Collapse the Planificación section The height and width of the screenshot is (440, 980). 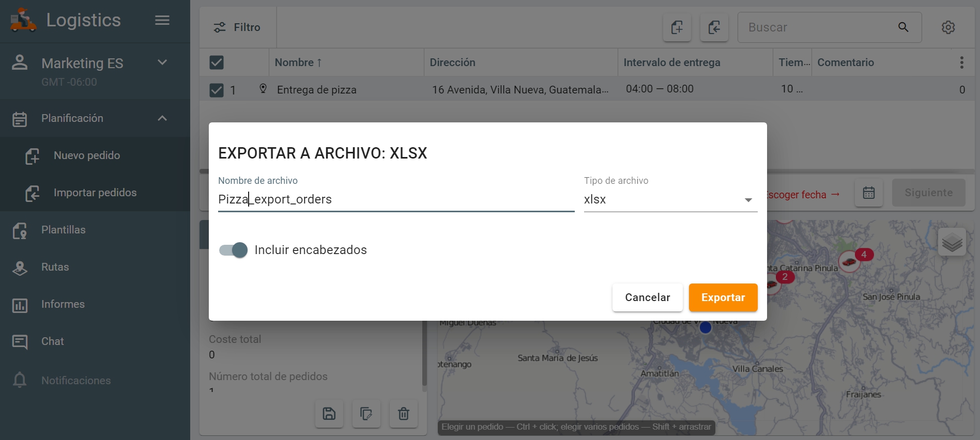click(x=162, y=118)
